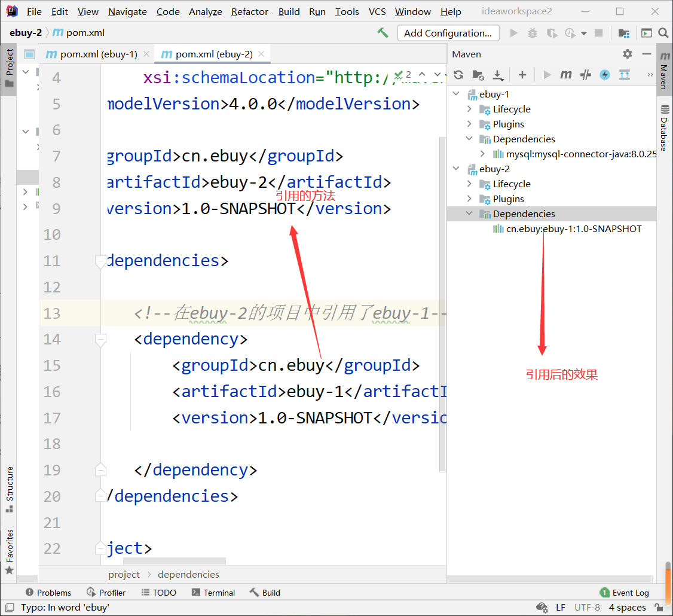
Task: Click the Build project hammer icon
Action: coord(383,33)
